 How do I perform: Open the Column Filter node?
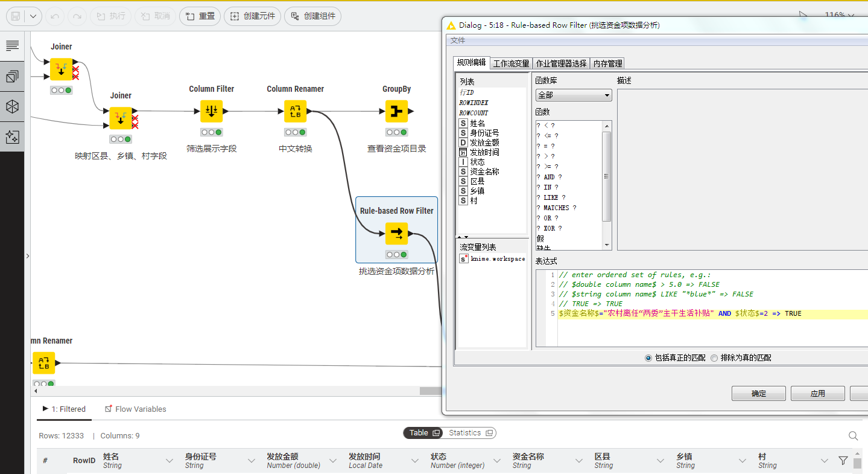click(211, 111)
